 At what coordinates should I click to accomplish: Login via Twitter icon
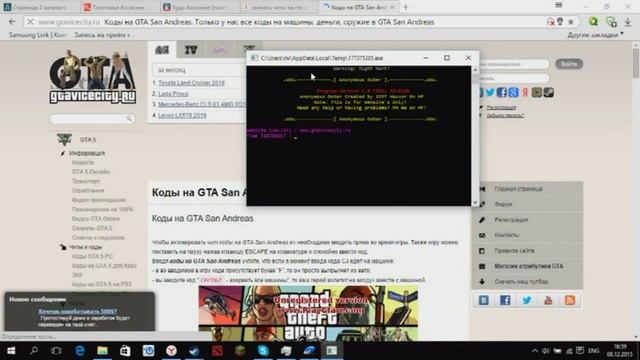coord(490,93)
